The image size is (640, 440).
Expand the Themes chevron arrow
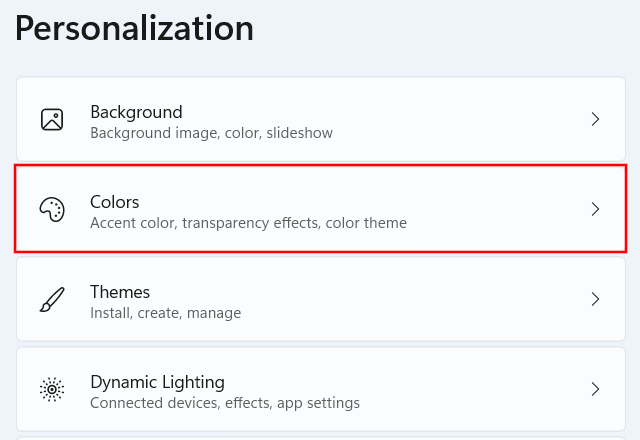tap(595, 299)
